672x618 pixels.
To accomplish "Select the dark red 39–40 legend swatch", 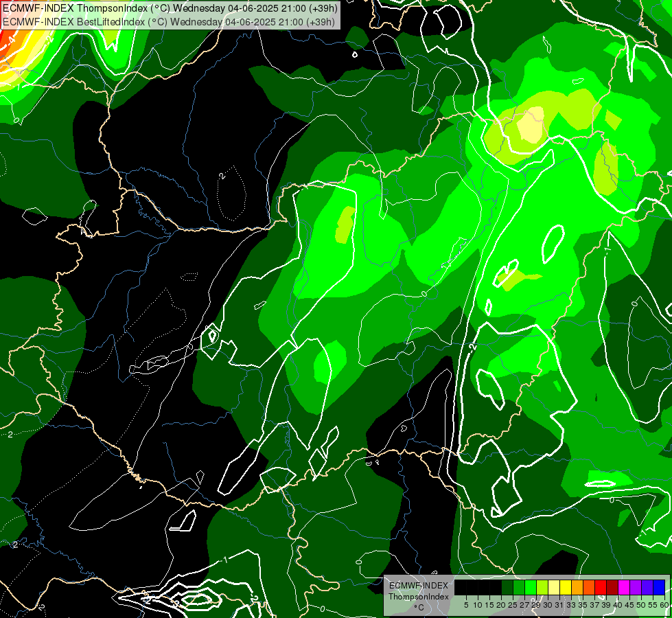I will (x=612, y=587).
